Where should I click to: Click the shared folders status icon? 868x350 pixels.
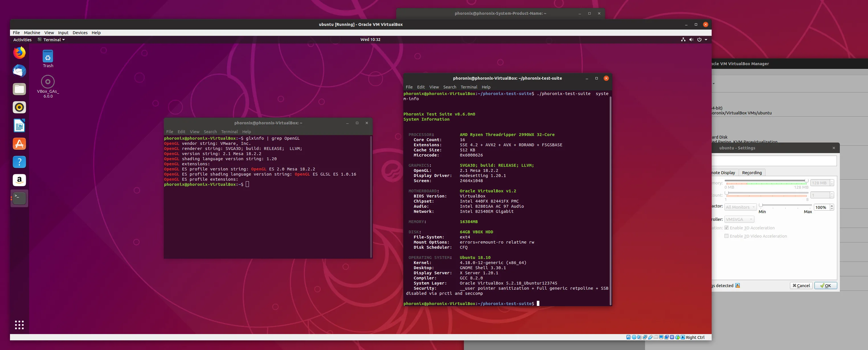pyautogui.click(x=656, y=337)
